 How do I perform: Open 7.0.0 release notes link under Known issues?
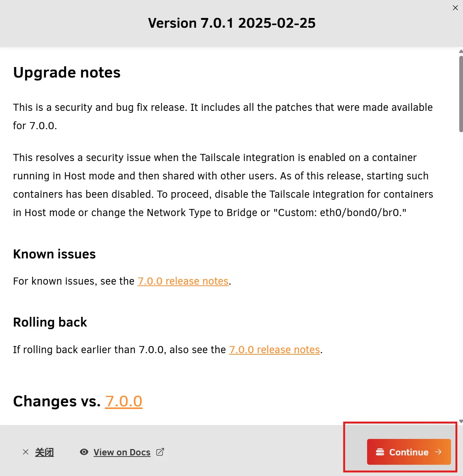pyautogui.click(x=183, y=281)
